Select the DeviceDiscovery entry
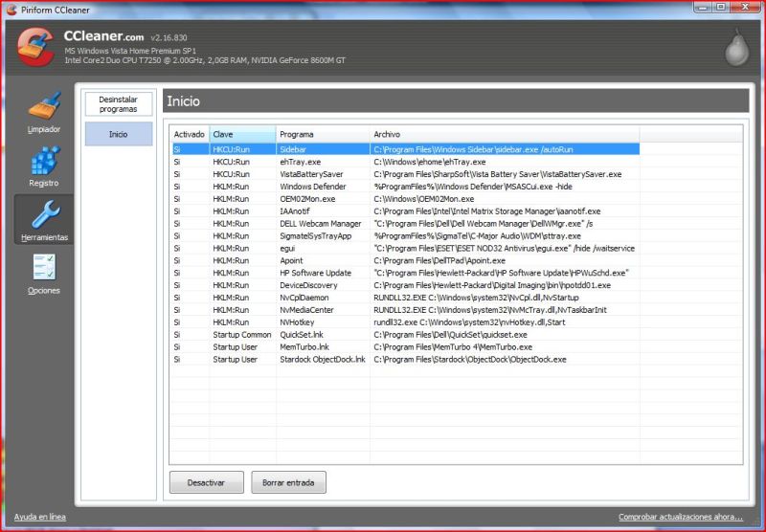The height and width of the screenshot is (532, 766). click(405, 285)
